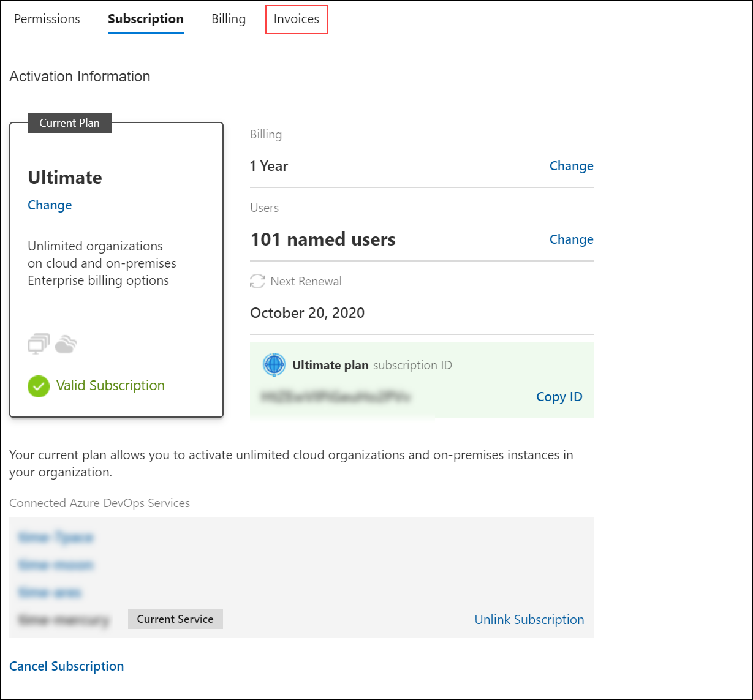The image size is (753, 700).
Task: Change the 101 named users count
Action: coord(571,239)
